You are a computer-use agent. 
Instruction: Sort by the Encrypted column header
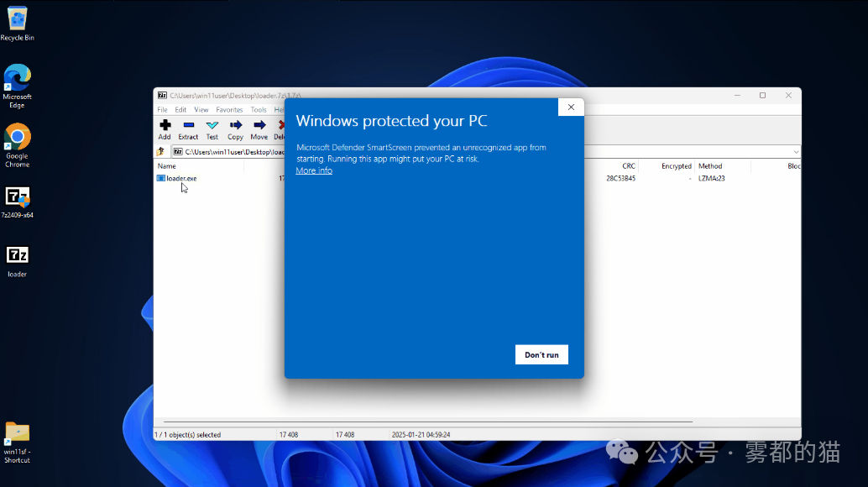pyautogui.click(x=676, y=166)
